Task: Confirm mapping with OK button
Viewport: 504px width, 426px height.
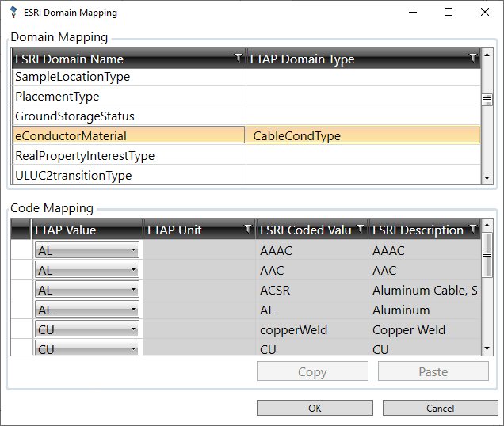Action: coord(315,408)
